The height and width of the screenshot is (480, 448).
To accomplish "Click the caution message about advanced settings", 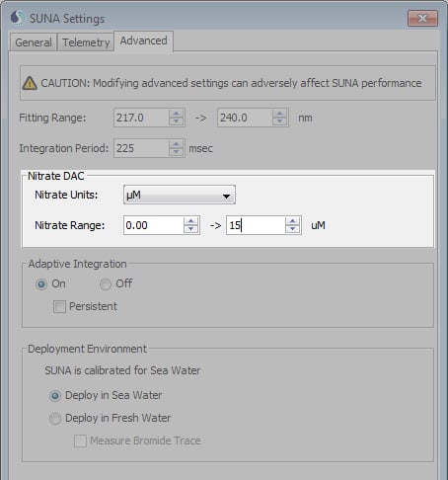I will click(x=231, y=83).
